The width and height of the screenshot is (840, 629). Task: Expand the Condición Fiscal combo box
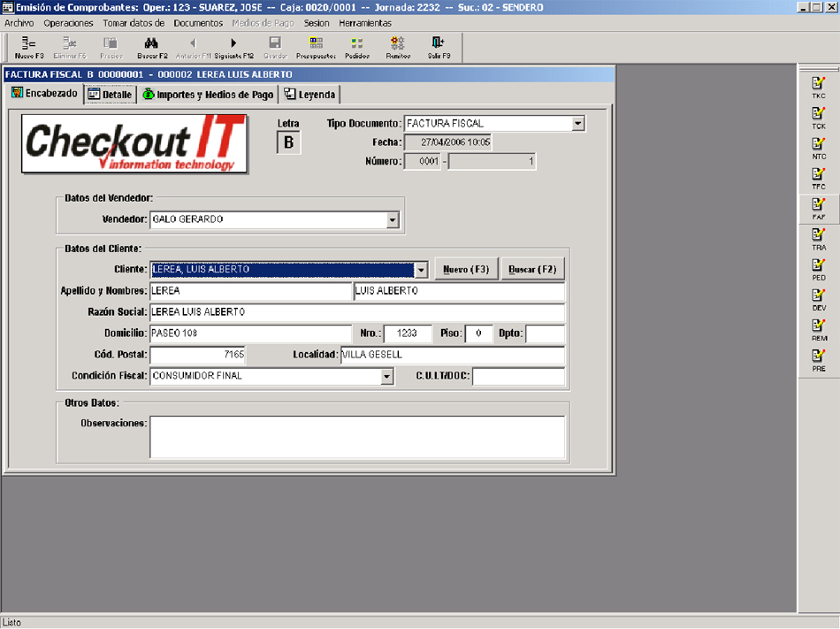[x=386, y=377]
